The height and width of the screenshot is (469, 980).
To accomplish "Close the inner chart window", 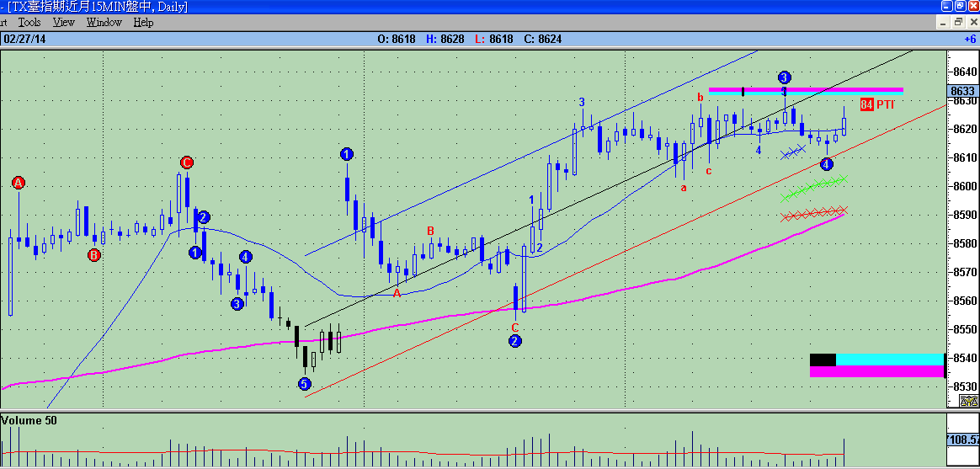I will click(972, 22).
